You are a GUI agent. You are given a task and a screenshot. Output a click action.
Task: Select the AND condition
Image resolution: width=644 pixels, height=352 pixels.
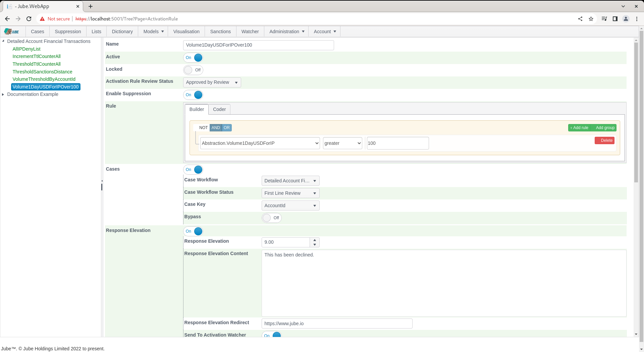coord(216,128)
